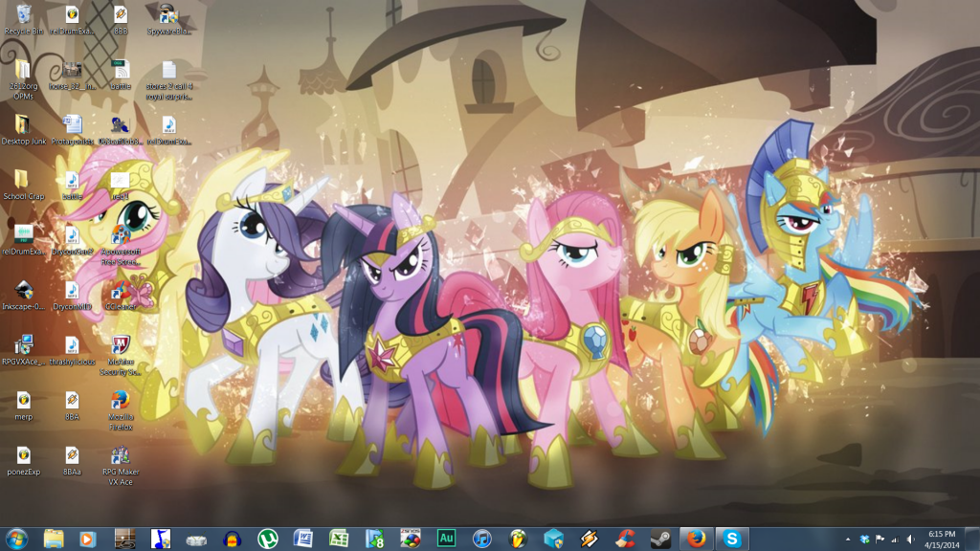The width and height of the screenshot is (980, 551).
Task: Open the volume speaker tray icon
Action: (x=911, y=540)
